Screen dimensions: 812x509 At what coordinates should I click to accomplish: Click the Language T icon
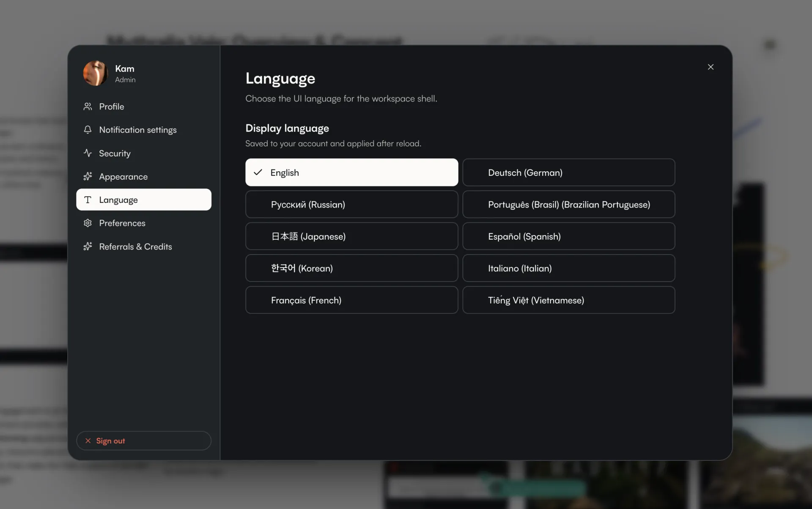pyautogui.click(x=88, y=200)
